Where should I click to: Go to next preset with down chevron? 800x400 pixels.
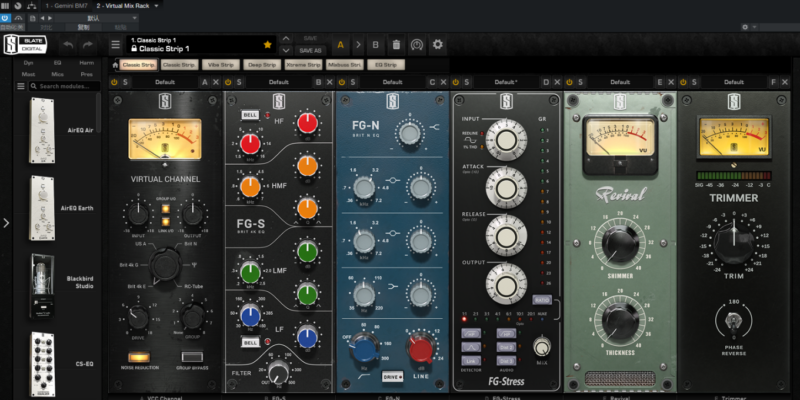[x=286, y=51]
